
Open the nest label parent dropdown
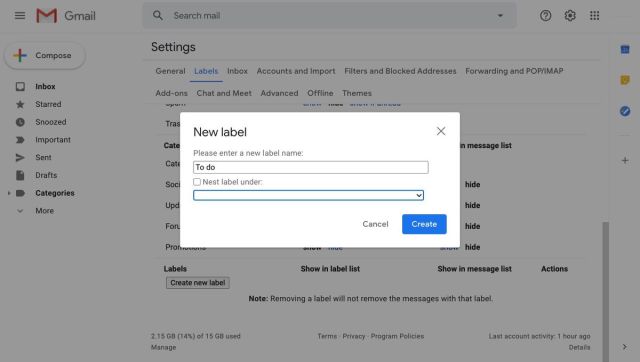click(x=308, y=195)
